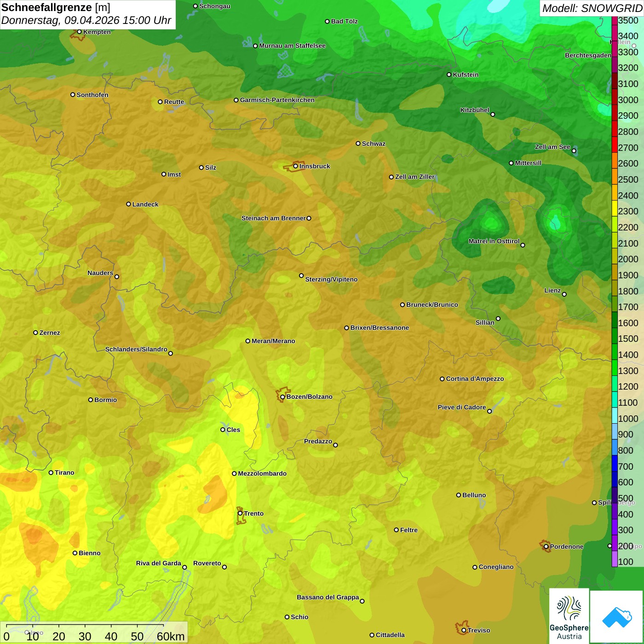Click the Schneefallgrenze [m] title
Viewport: 644px width, 644px height.
coord(56,8)
